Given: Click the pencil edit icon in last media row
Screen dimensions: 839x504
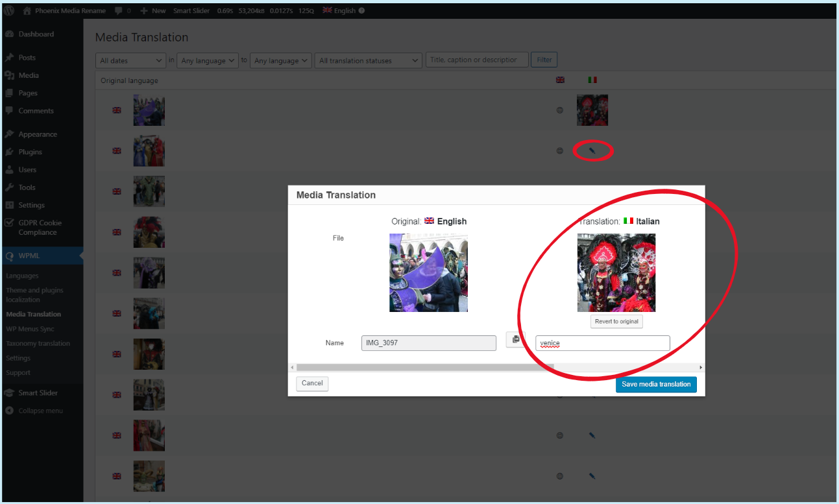Looking at the screenshot, I should [592, 476].
